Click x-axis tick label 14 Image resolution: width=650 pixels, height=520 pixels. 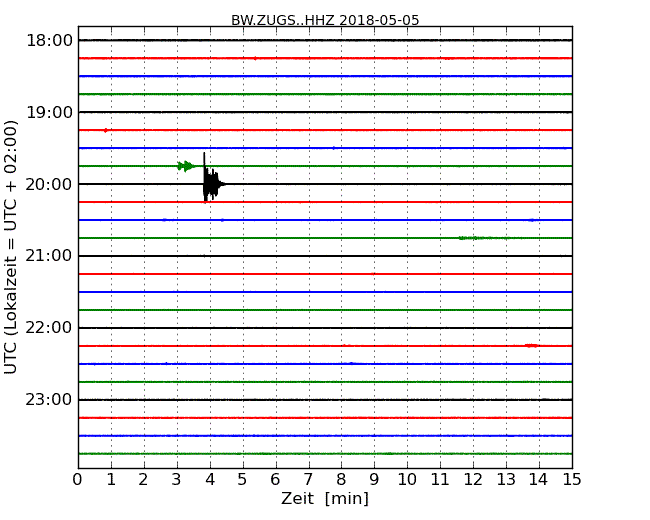click(539, 480)
